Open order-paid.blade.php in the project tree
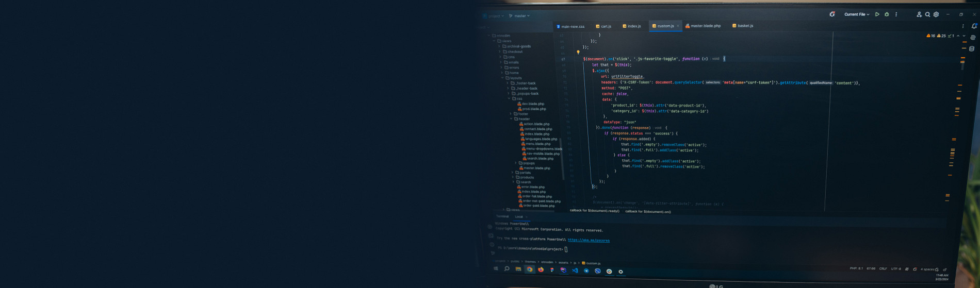This screenshot has width=980, height=288. point(537,206)
